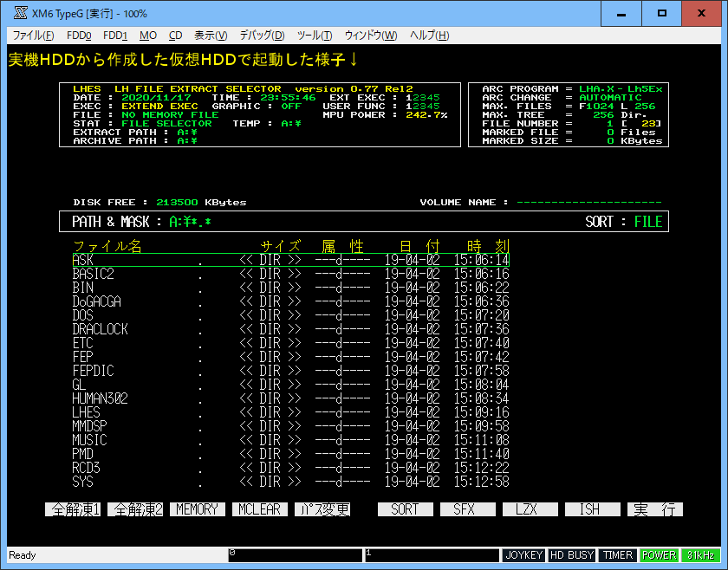Select the BASIC2 directory row

pyautogui.click(x=290, y=274)
